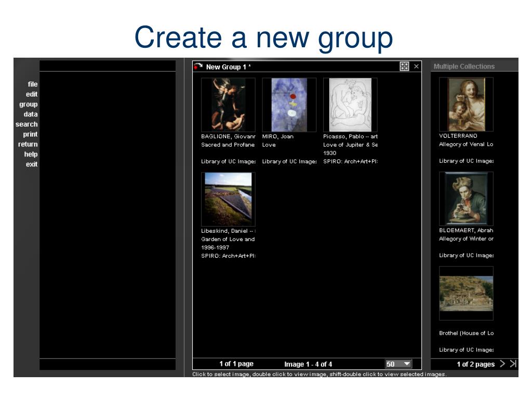The image size is (532, 399).
Task: Click the Multiple Collections header
Action: [x=464, y=66]
